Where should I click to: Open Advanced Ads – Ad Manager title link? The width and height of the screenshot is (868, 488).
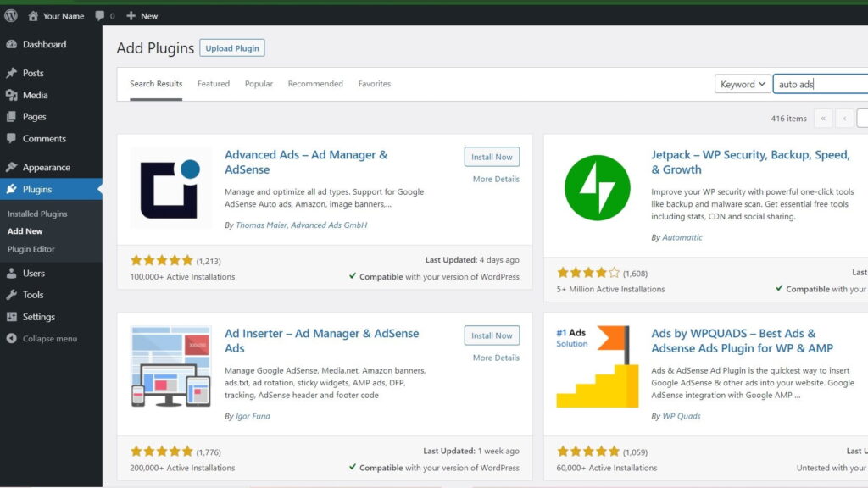[305, 162]
